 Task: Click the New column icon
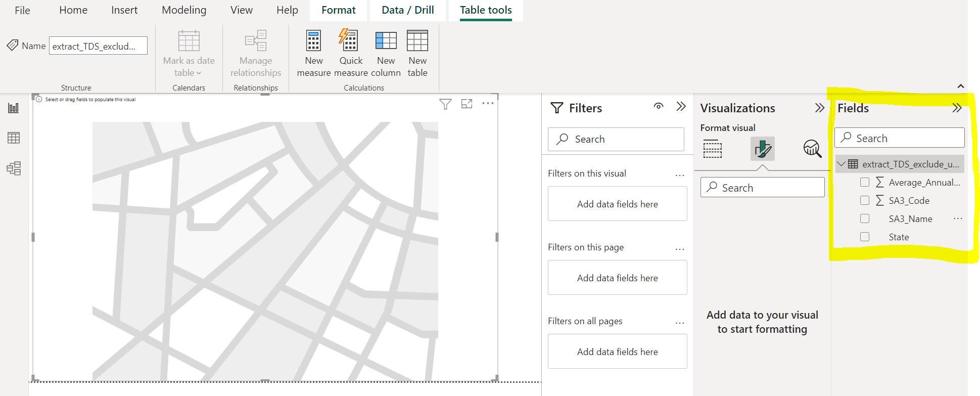386,41
